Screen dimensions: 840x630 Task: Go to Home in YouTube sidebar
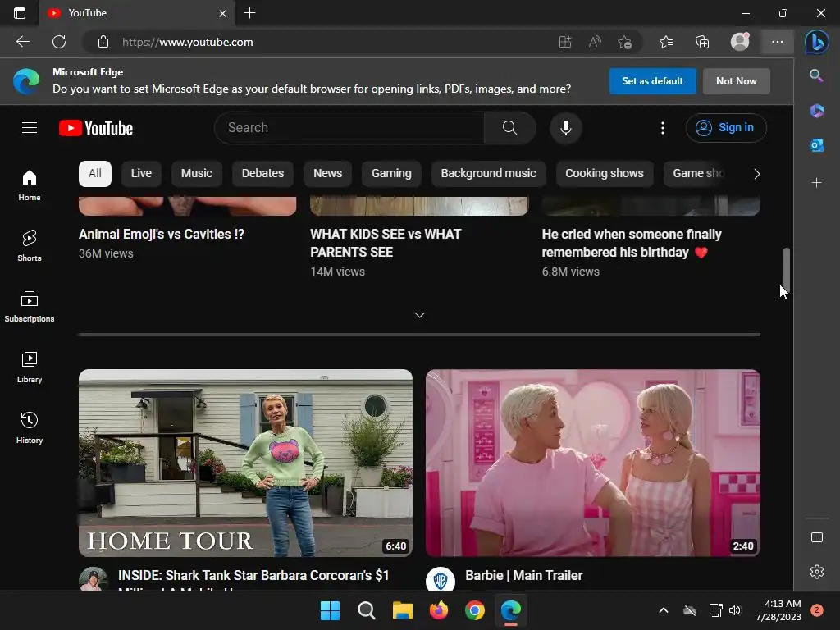click(x=30, y=185)
